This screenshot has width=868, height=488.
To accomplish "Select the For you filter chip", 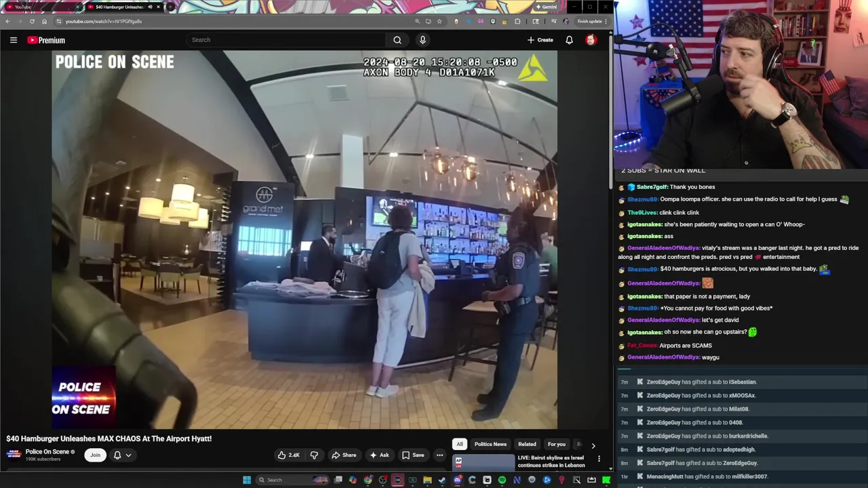I will [557, 444].
